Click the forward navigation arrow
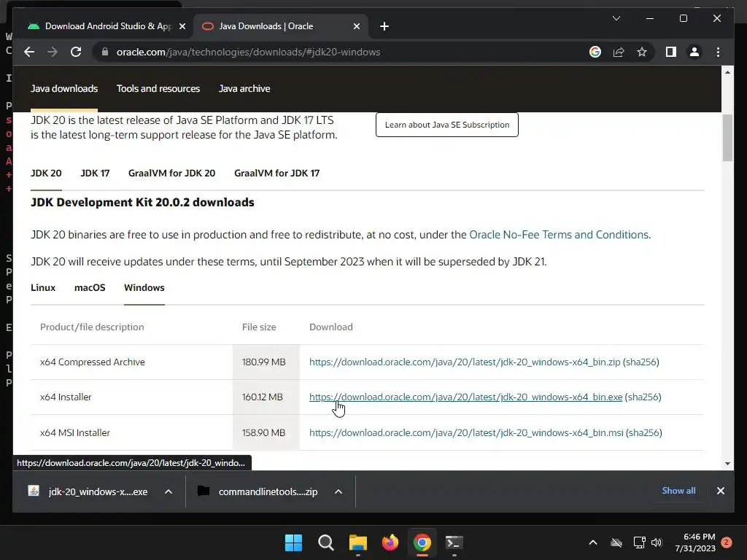The height and width of the screenshot is (560, 747). (53, 52)
